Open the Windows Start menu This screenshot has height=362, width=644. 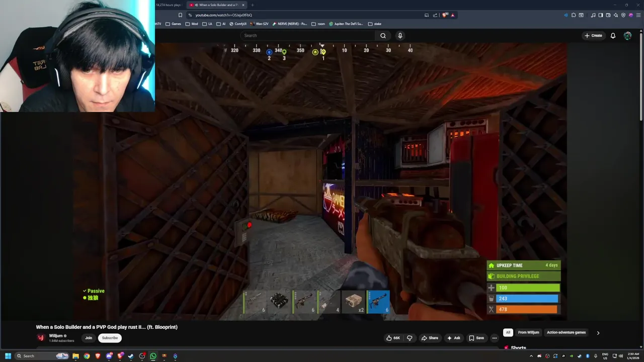8,356
